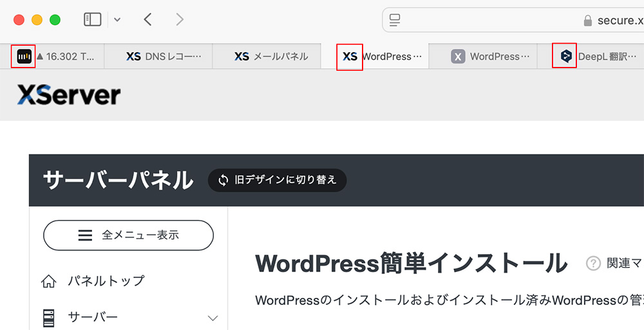Switch to the DNSレコー… tab
Screen dimensions: 644x330
[158, 56]
